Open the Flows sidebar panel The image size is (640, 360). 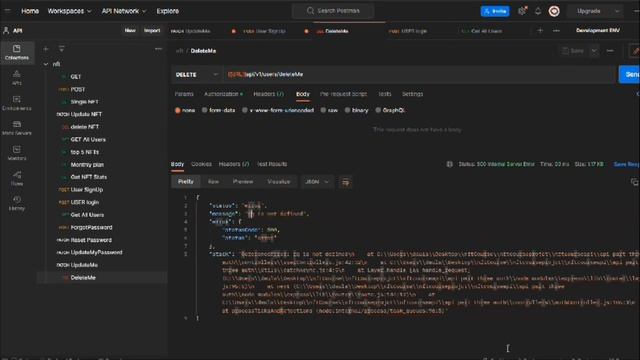click(17, 178)
